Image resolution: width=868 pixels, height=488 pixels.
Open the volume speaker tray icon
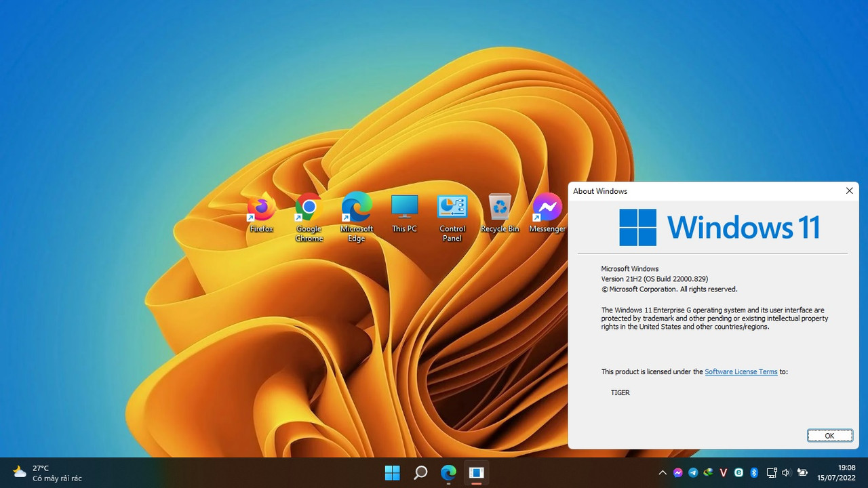pos(787,472)
